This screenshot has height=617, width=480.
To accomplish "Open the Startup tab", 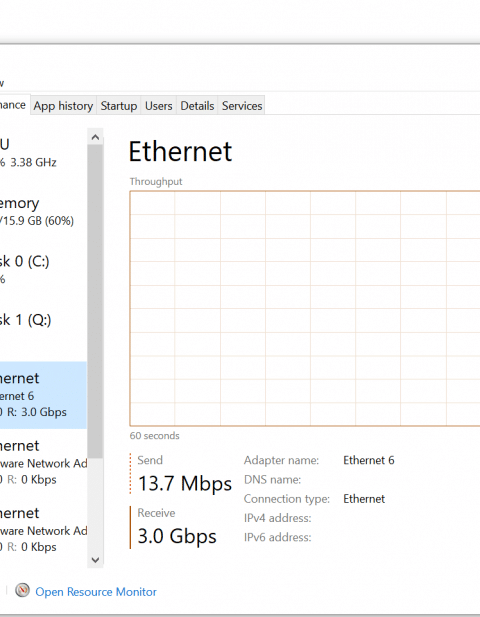I will (119, 105).
